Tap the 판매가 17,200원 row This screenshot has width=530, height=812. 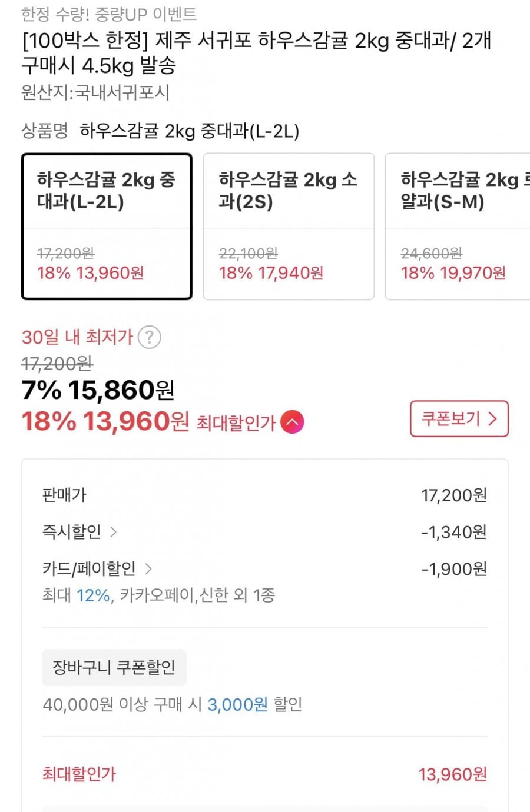[265, 495]
